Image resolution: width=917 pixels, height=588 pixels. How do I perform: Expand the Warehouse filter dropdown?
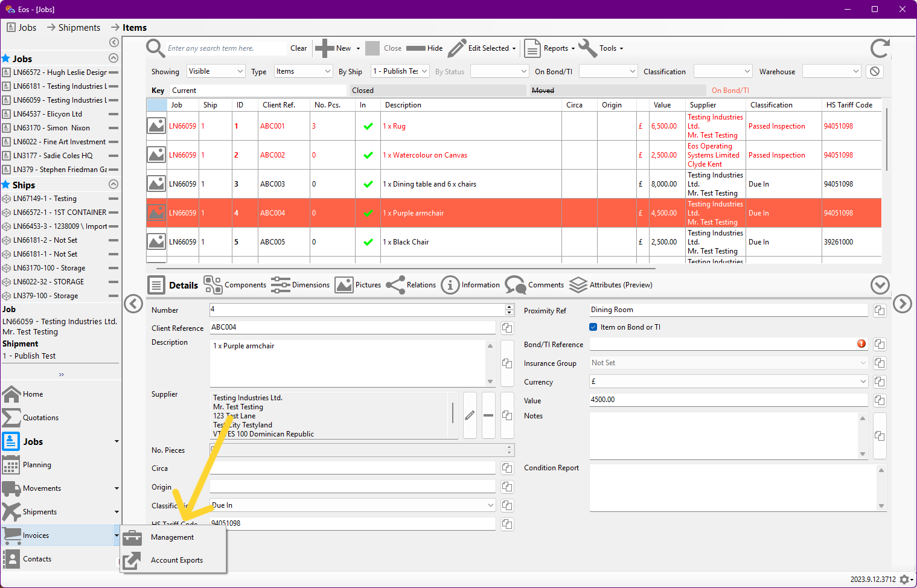pyautogui.click(x=832, y=71)
